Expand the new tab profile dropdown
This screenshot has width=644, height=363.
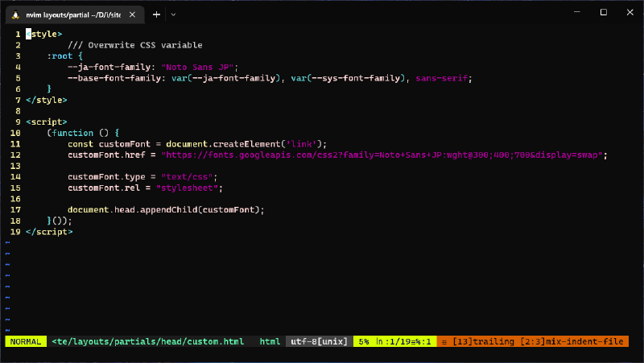[x=174, y=14]
